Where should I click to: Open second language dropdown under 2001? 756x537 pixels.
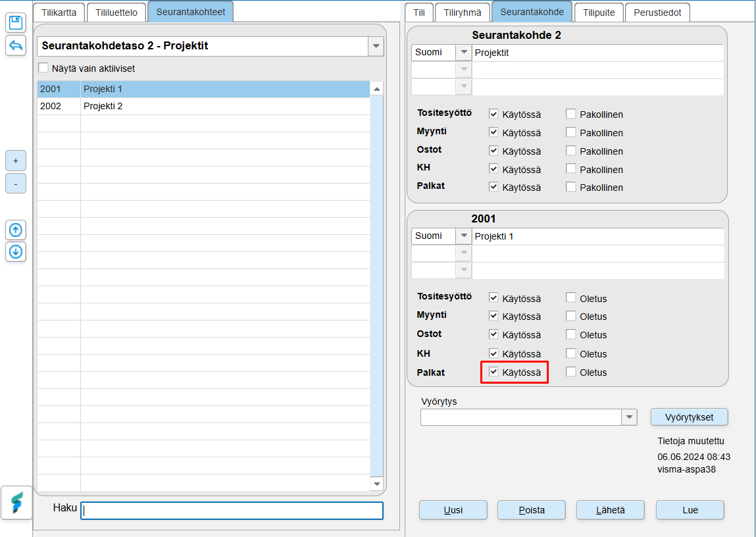click(x=464, y=253)
